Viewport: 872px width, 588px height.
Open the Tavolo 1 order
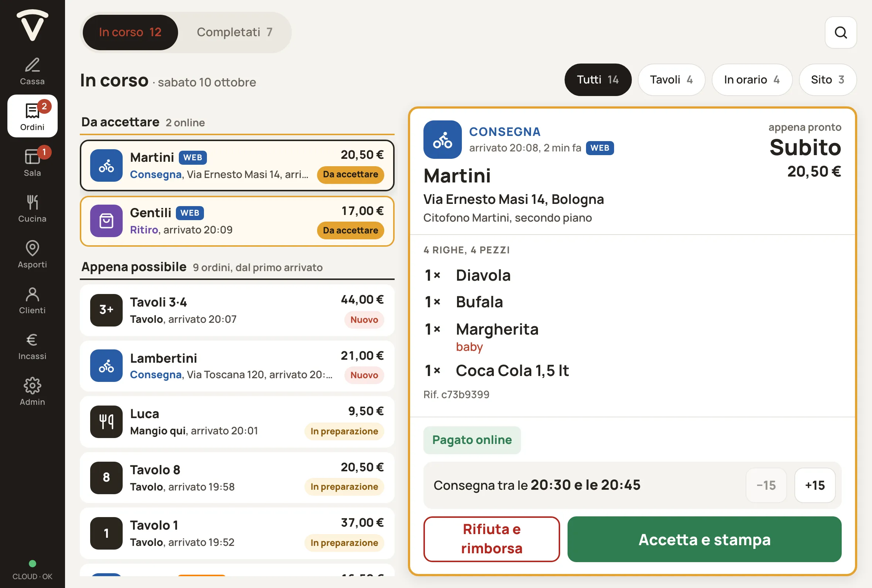tap(237, 534)
